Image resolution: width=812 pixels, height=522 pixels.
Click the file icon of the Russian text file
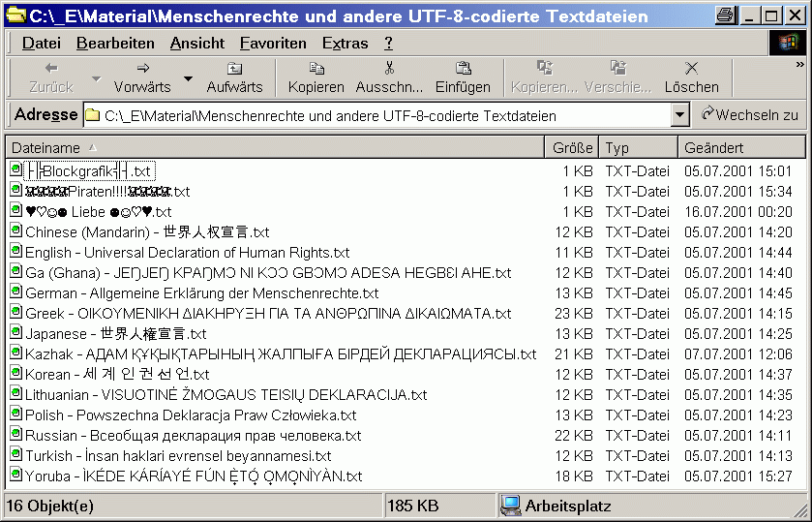point(15,435)
